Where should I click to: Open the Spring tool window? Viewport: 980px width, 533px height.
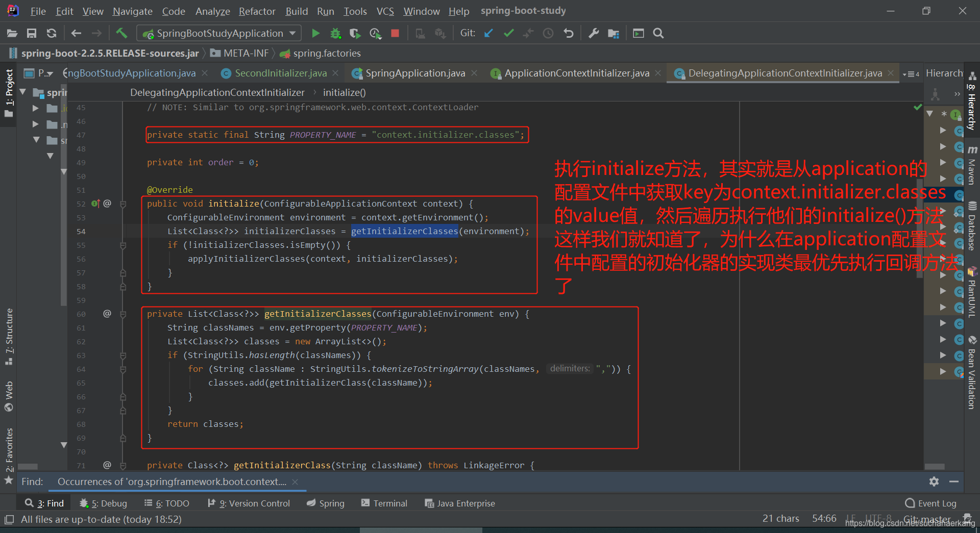tap(325, 503)
